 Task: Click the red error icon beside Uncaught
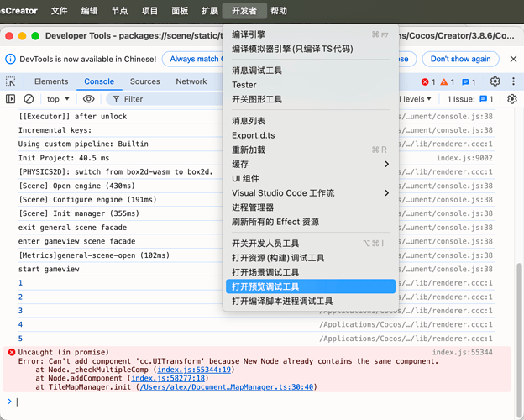pos(12,352)
